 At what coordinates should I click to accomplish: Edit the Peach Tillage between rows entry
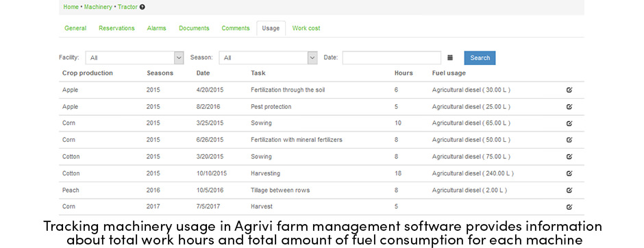[569, 190]
